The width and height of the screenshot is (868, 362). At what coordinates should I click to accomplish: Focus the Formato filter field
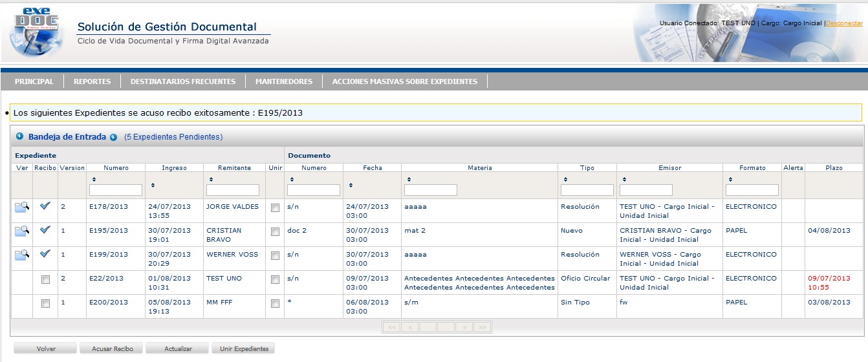[752, 190]
